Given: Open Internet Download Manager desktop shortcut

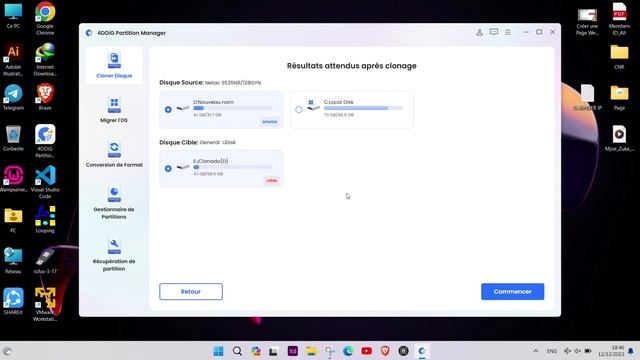Looking at the screenshot, I should (45, 60).
